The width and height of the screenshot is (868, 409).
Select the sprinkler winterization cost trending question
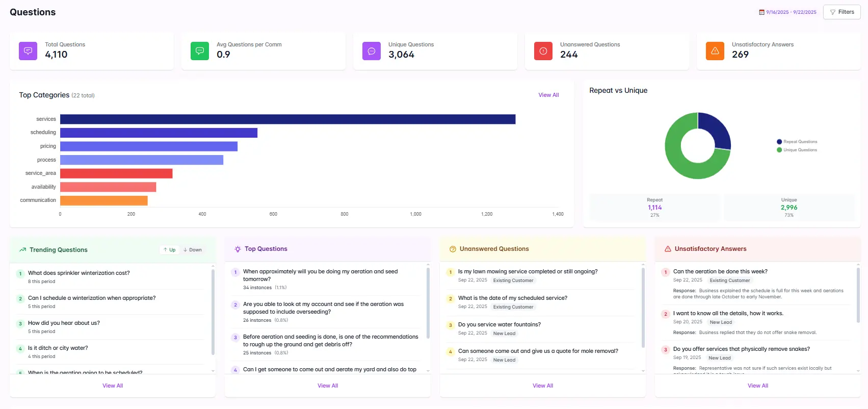79,273
